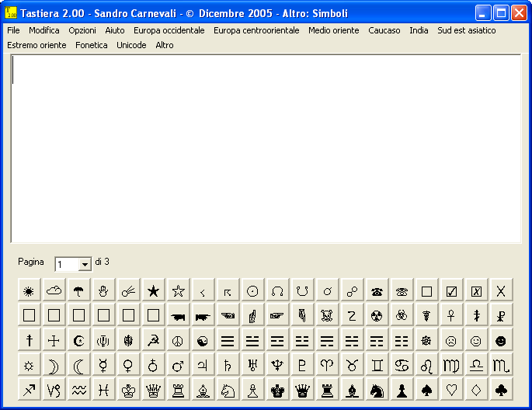The image size is (532, 410).
Task: Open the Altro menu
Action: pos(165,45)
